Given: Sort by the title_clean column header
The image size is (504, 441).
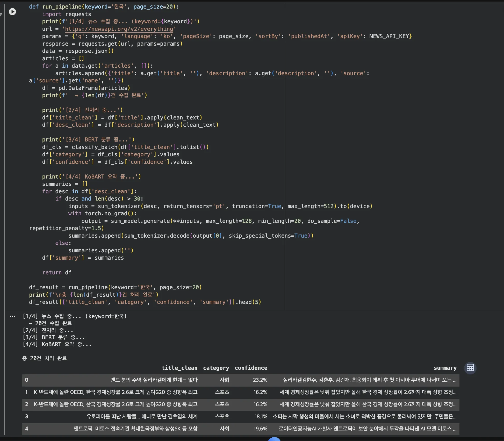Looking at the screenshot, I should [179, 368].
